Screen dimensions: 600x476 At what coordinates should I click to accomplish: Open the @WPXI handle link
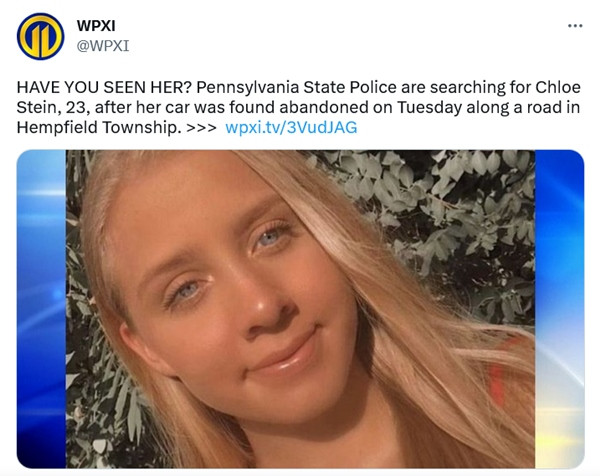[103, 46]
